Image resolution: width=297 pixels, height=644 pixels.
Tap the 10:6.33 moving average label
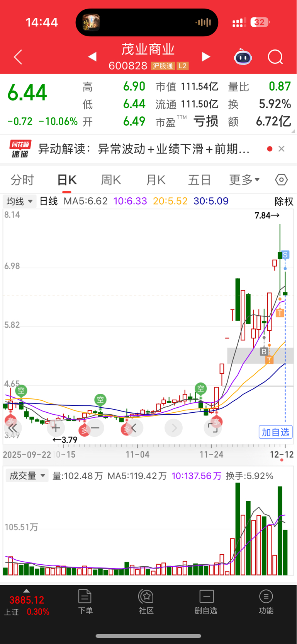click(x=130, y=201)
